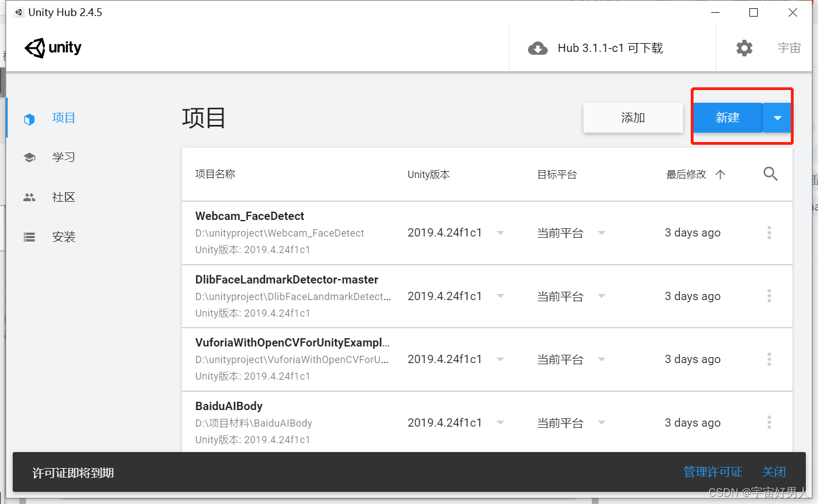818x504 pixels.
Task: Click Unity Hub title bar icon
Action: click(19, 12)
